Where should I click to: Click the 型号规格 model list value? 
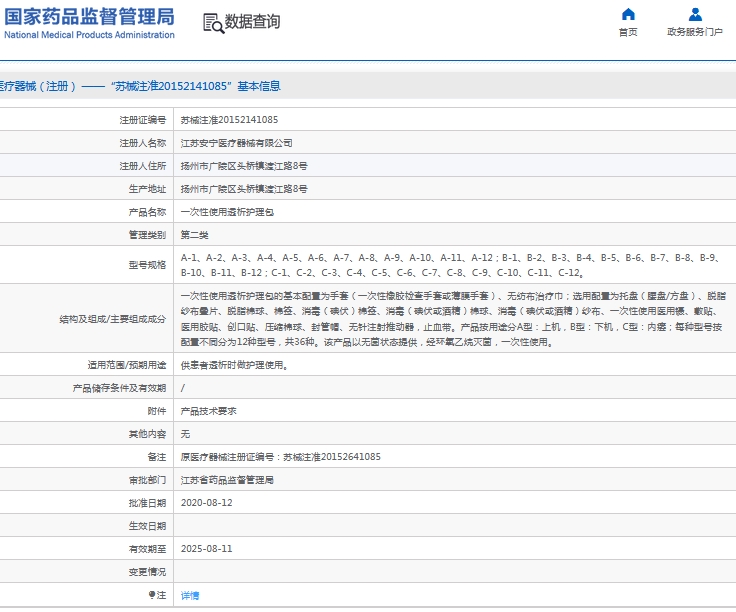click(451, 265)
